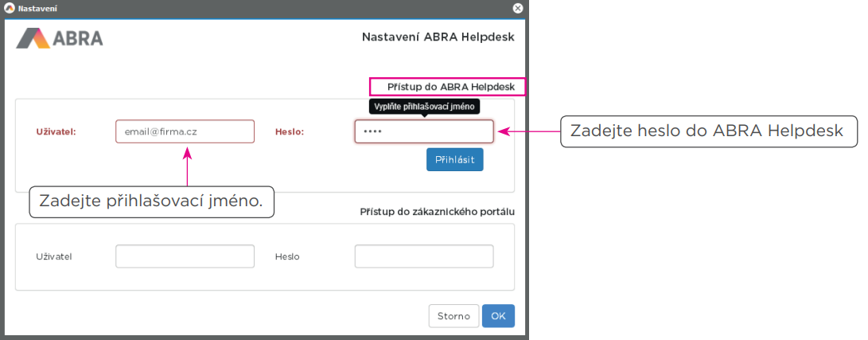Image resolution: width=868 pixels, height=340 pixels.
Task: Click the red Heslo label
Action: coord(290,131)
